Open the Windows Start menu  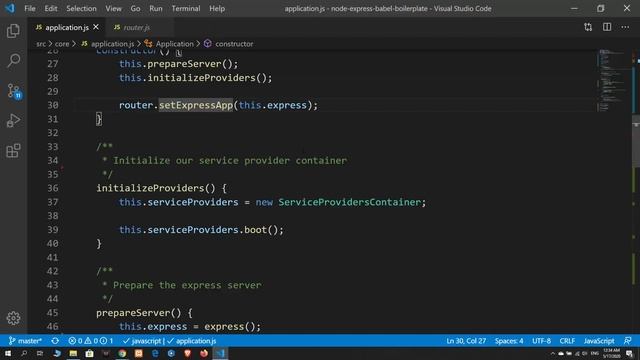[8, 353]
